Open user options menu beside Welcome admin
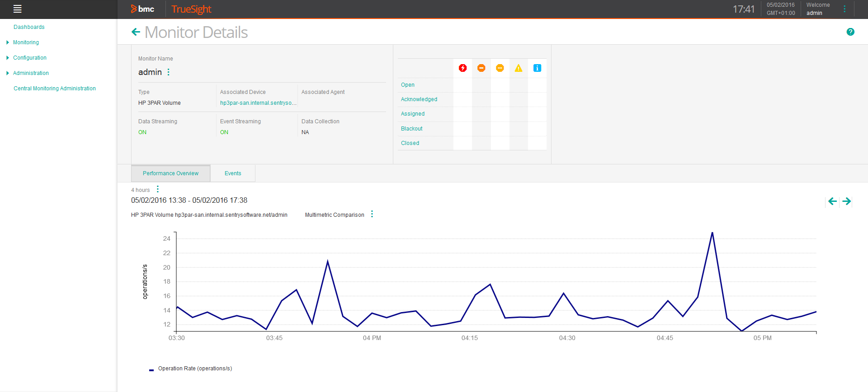868x392 pixels. pyautogui.click(x=844, y=9)
